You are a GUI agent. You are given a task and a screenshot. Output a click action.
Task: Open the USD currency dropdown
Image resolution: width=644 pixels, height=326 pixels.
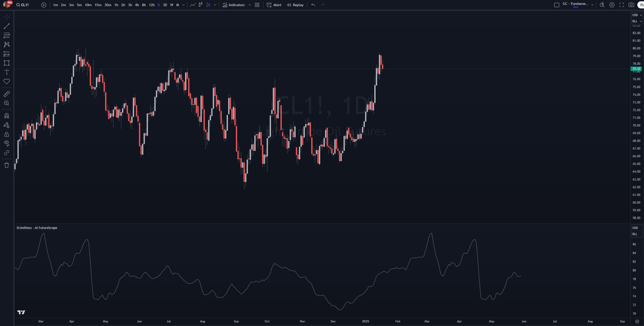point(637,15)
